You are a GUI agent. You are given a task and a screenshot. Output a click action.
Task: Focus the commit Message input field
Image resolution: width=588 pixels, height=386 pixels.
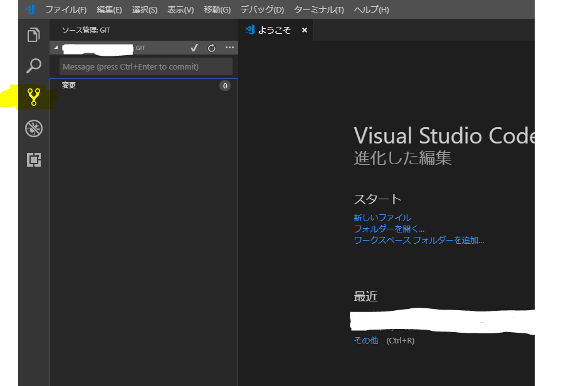[x=146, y=66]
